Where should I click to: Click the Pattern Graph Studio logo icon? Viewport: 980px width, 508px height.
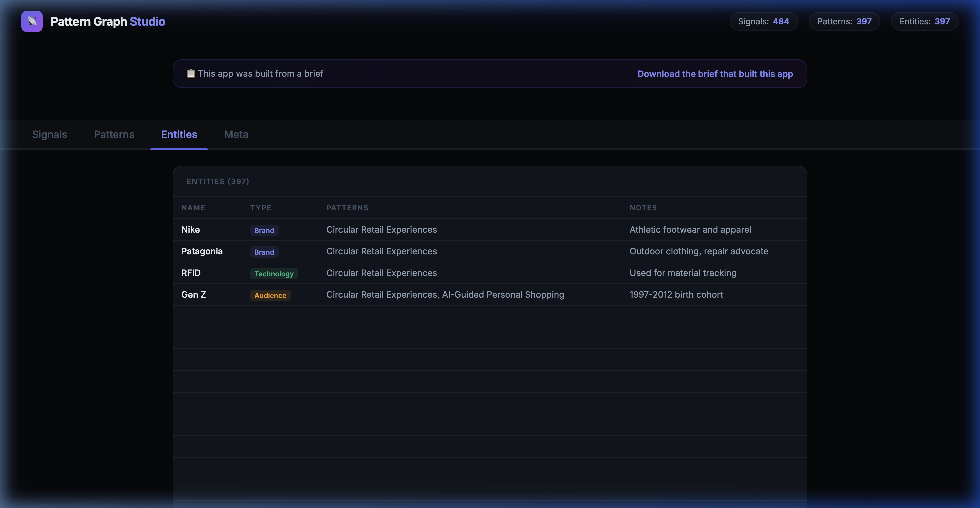click(x=32, y=21)
